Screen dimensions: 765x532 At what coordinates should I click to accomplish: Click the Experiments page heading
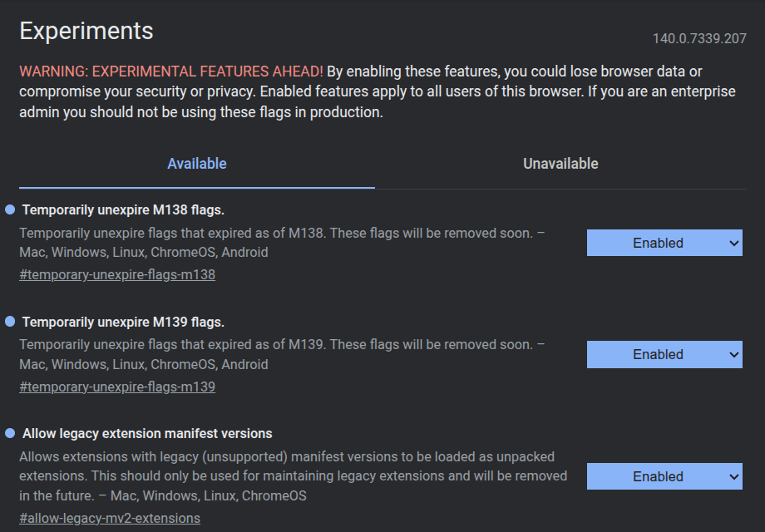[x=86, y=31]
